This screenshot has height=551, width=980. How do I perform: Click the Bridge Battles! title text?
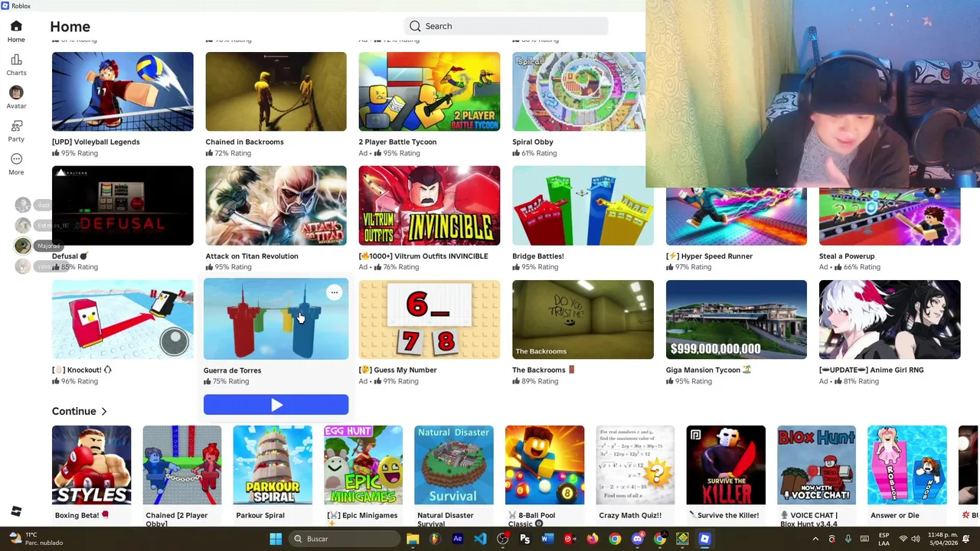point(537,256)
